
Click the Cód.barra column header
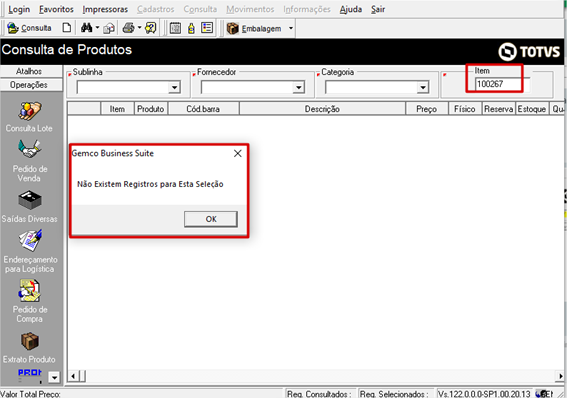coord(203,109)
